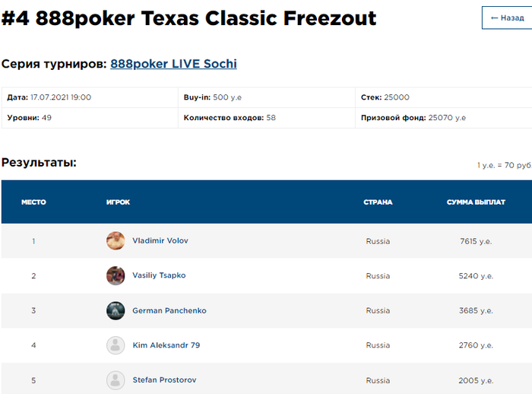Viewport: 532px width, 394px height.
Task: Open Vasiliy Tsapko's avatar photo
Action: click(x=116, y=275)
